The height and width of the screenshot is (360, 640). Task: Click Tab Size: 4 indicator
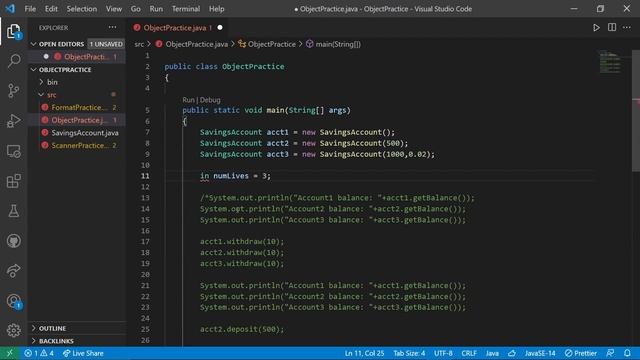[x=409, y=353]
